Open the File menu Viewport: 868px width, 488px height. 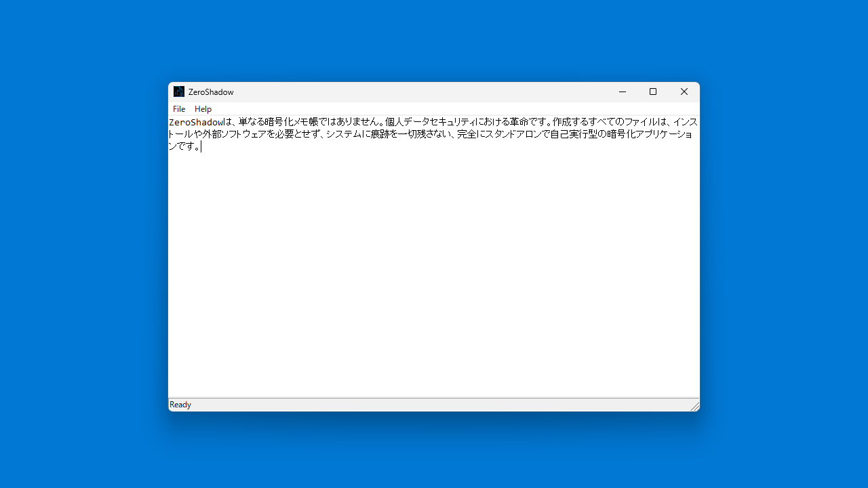(179, 109)
